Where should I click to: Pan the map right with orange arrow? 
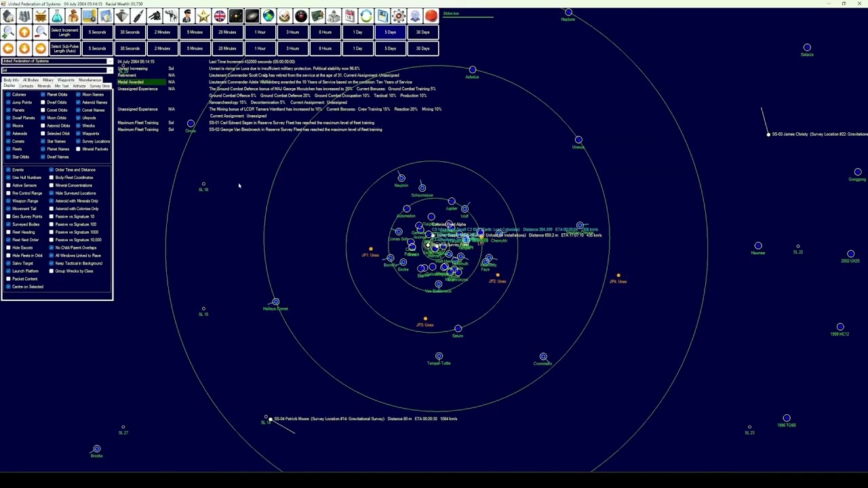coord(41,48)
